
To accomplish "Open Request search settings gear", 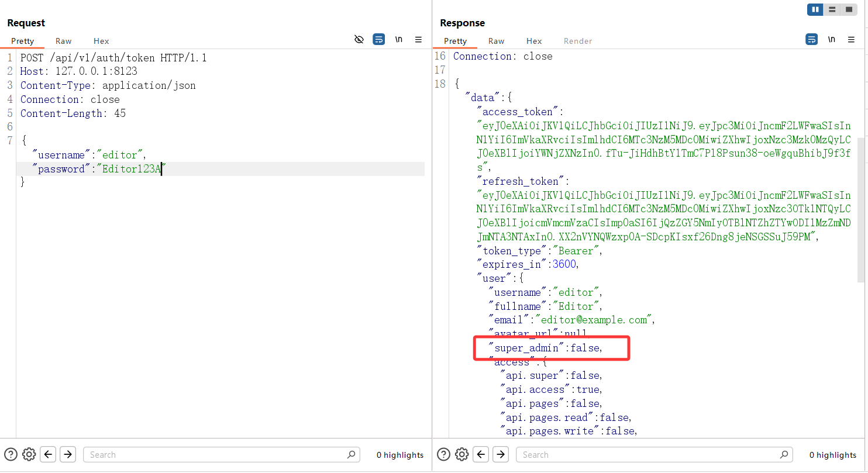I will (29, 454).
